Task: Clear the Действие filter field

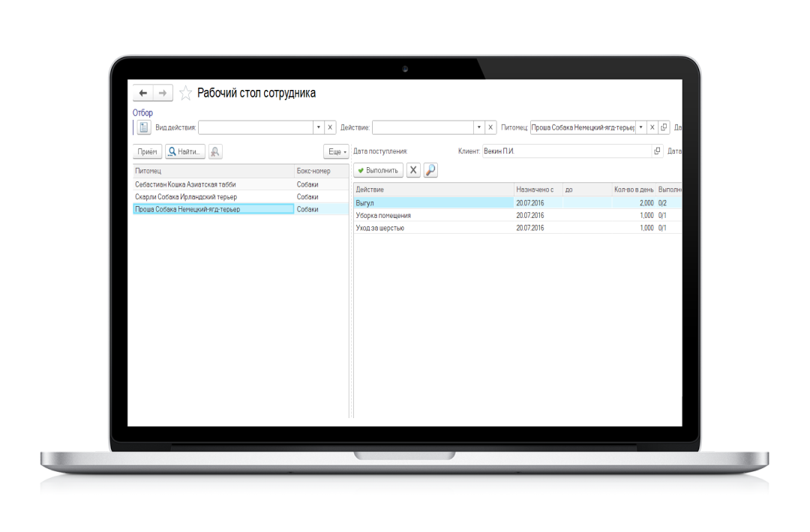Action: (x=490, y=127)
